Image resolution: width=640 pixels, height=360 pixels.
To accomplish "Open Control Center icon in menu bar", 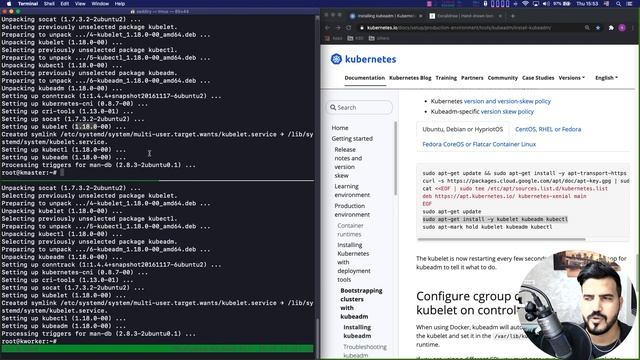I will click(x=629, y=4).
